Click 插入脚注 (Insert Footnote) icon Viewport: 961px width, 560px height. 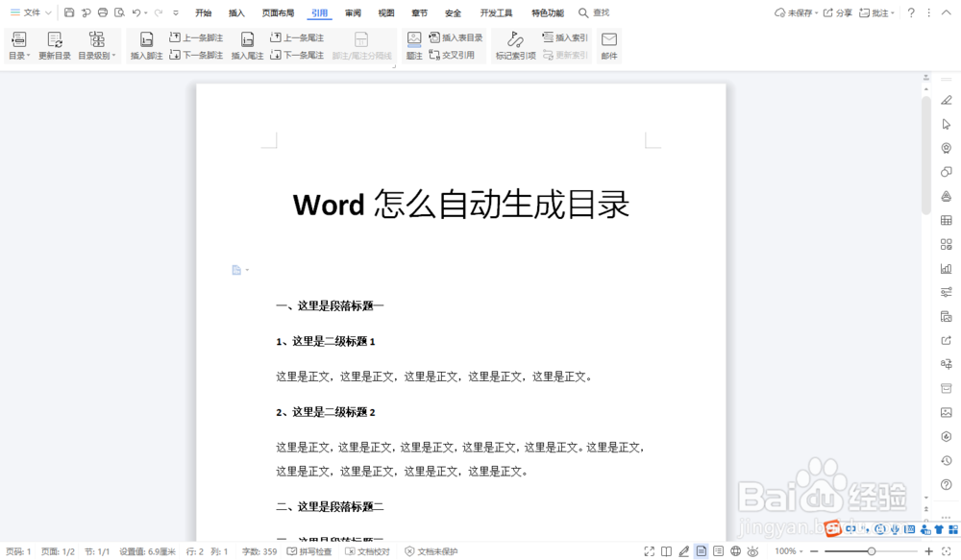click(x=146, y=45)
